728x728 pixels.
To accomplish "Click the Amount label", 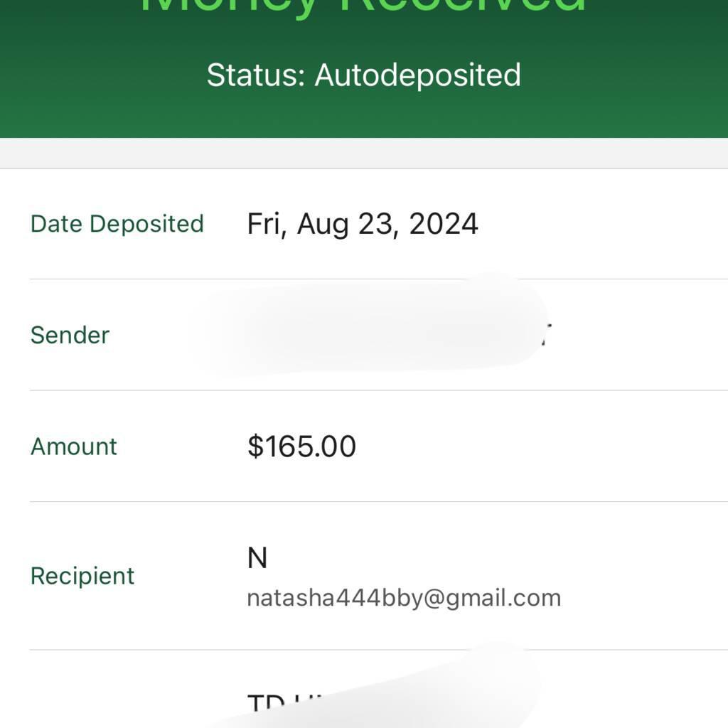I will click(74, 446).
